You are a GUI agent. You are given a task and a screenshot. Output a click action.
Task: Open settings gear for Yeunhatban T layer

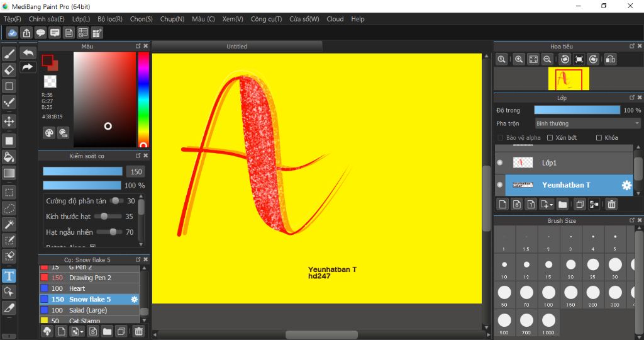tap(626, 185)
